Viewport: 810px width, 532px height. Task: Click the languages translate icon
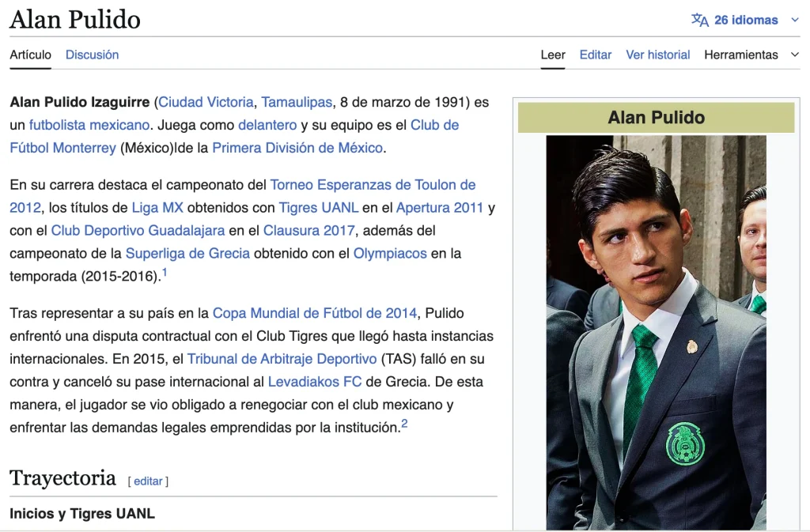700,20
